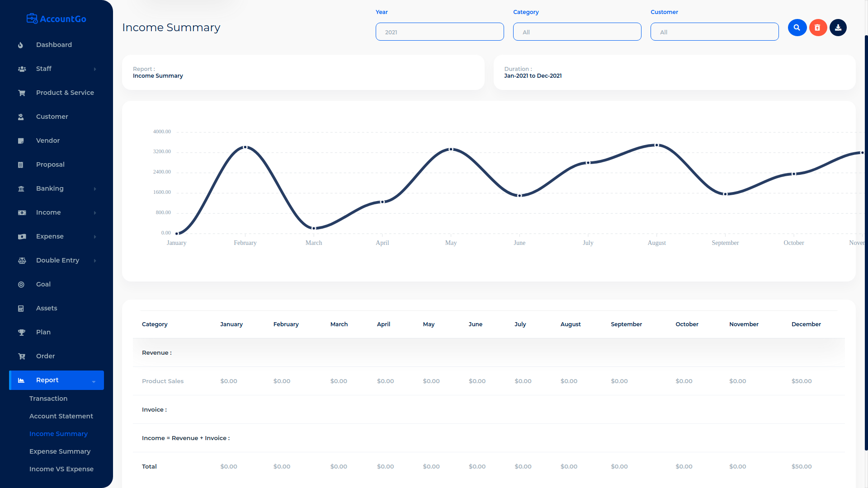Open the Expense Summary report link
Image resolution: width=868 pixels, height=488 pixels.
click(60, 451)
